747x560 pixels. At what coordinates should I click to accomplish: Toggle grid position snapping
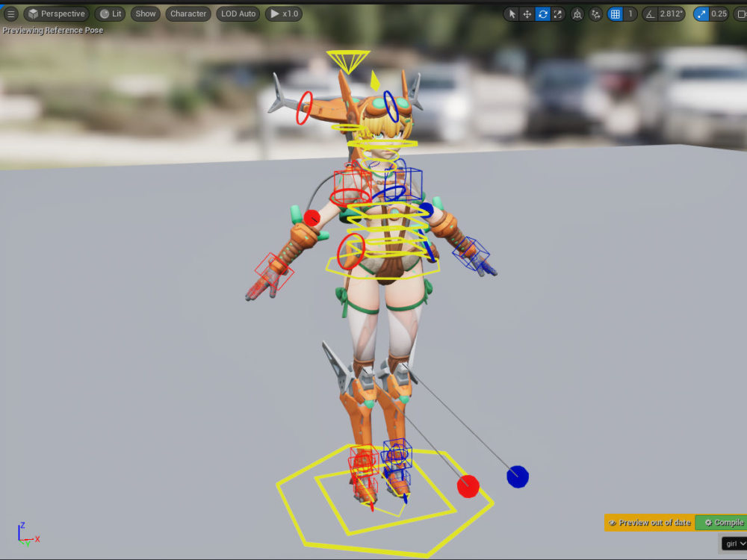pos(615,13)
